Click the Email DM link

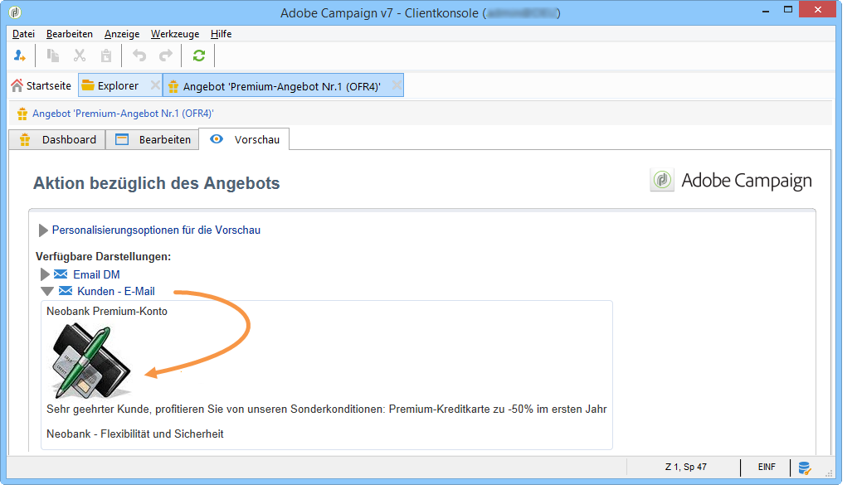click(x=96, y=274)
